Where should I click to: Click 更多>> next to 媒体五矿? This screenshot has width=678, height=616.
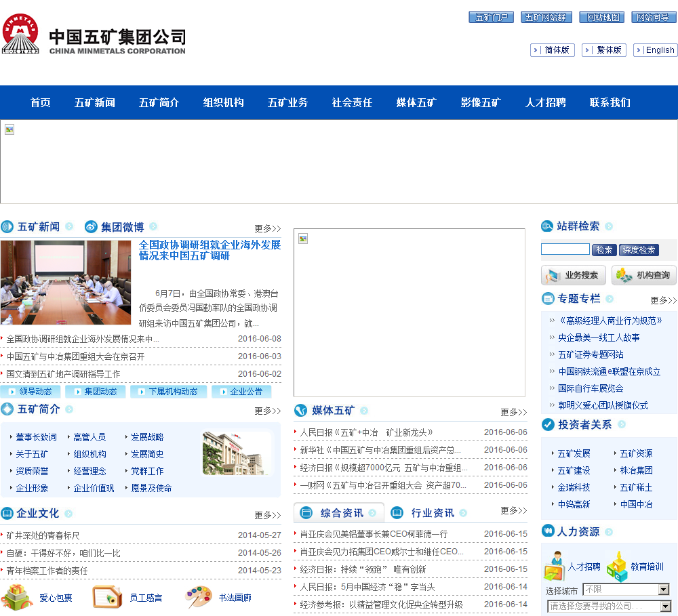[514, 413]
